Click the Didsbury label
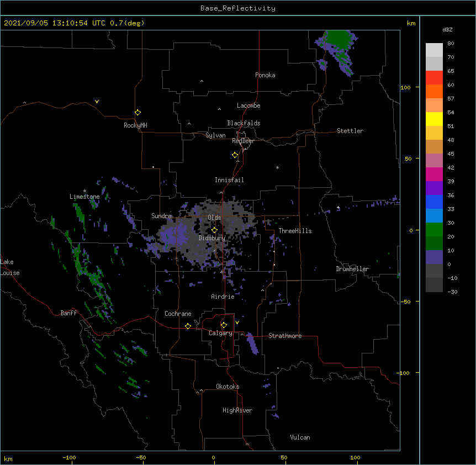Viewport: 476px width, 465px height. (212, 238)
